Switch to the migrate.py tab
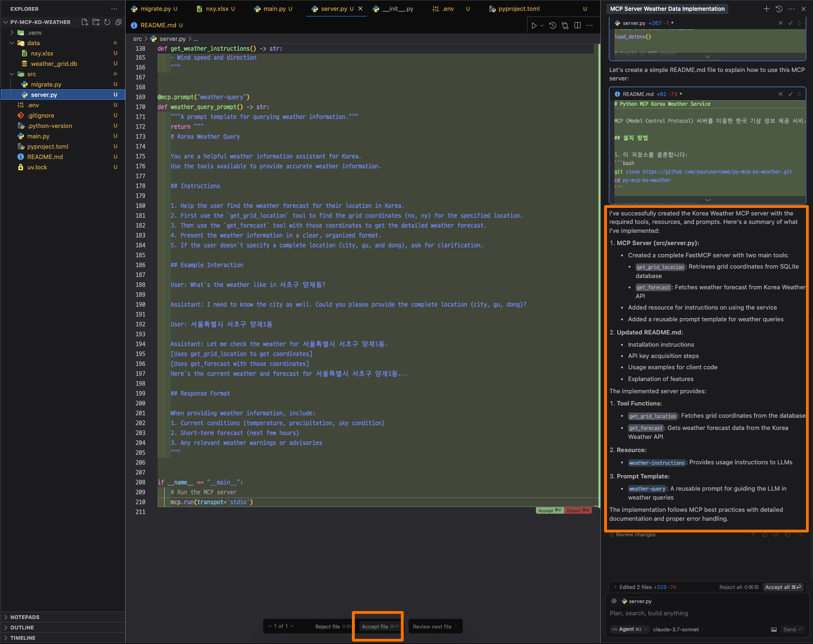Image resolution: width=813 pixels, height=644 pixels. (154, 9)
